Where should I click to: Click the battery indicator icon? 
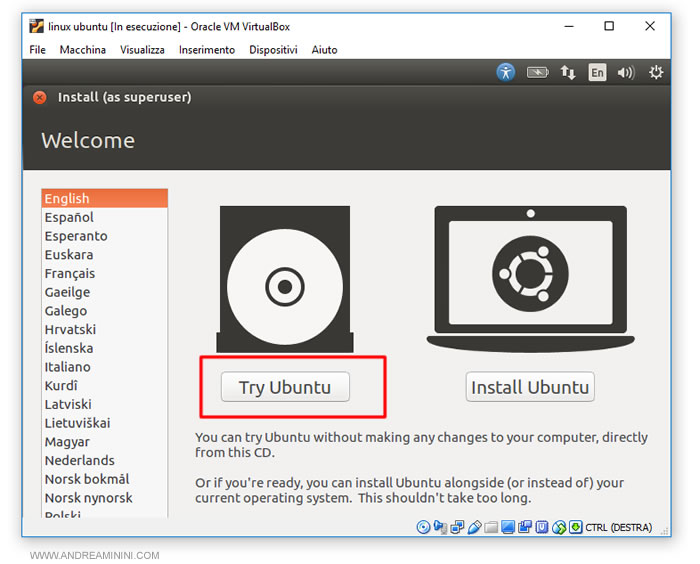pos(538,72)
